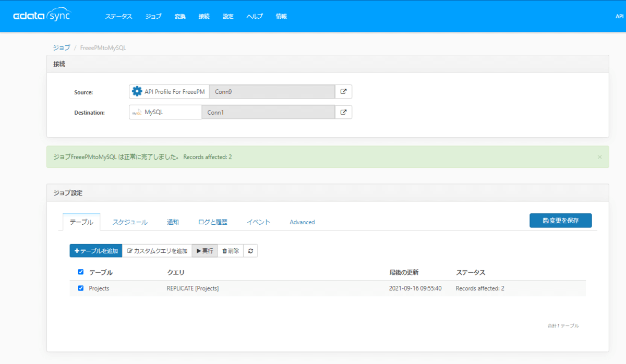Click the テーブル column header

click(101, 272)
